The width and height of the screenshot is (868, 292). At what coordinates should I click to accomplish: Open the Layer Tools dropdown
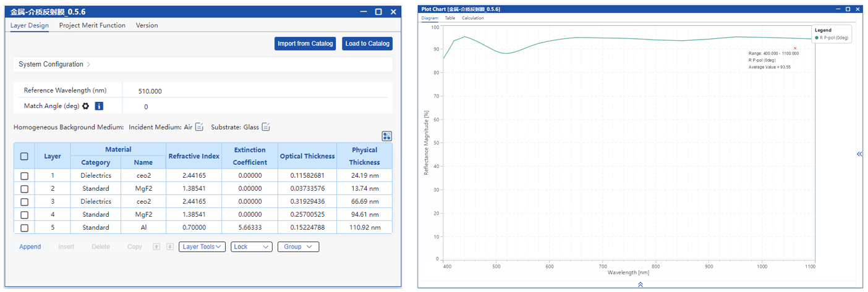(202, 247)
